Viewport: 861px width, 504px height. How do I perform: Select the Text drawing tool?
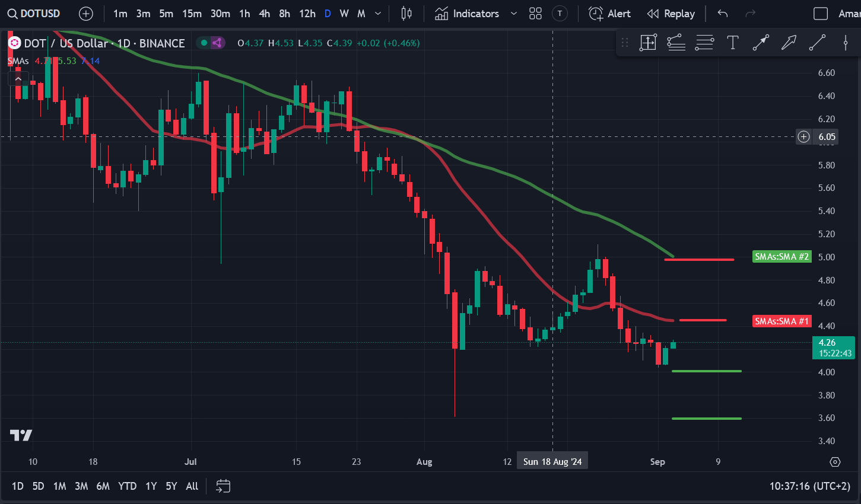[733, 42]
